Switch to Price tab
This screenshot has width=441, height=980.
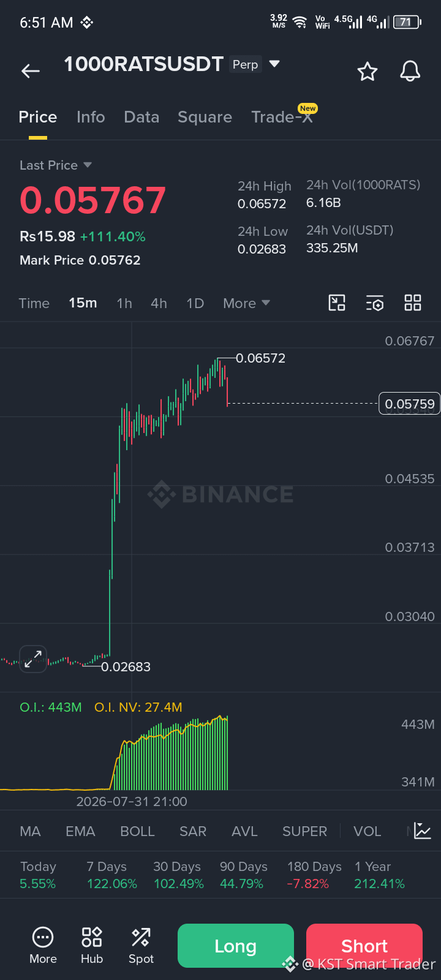tap(38, 117)
